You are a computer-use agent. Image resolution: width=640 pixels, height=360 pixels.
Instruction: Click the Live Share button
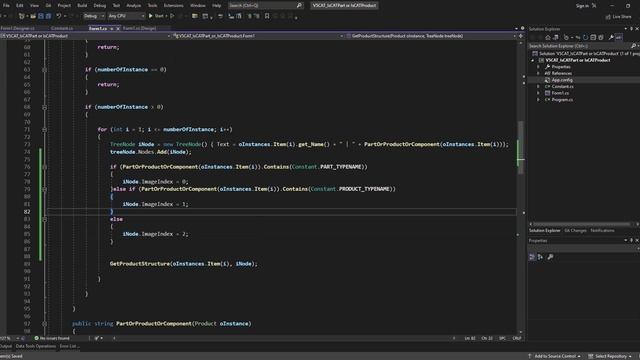click(x=618, y=17)
